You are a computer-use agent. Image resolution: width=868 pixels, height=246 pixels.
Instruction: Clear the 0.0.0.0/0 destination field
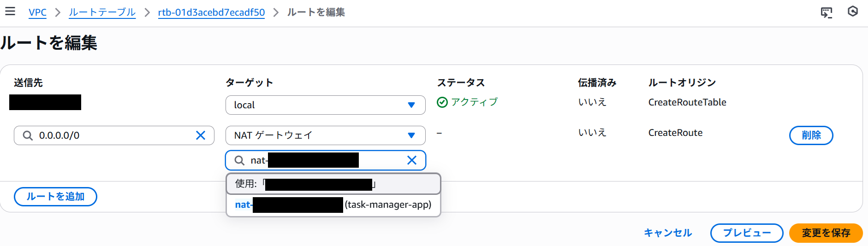201,135
